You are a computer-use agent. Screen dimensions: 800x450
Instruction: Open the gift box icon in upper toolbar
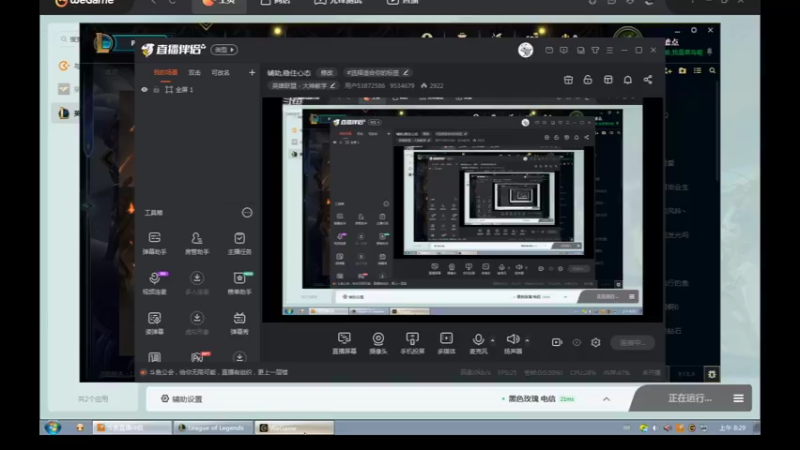pyautogui.click(x=568, y=80)
